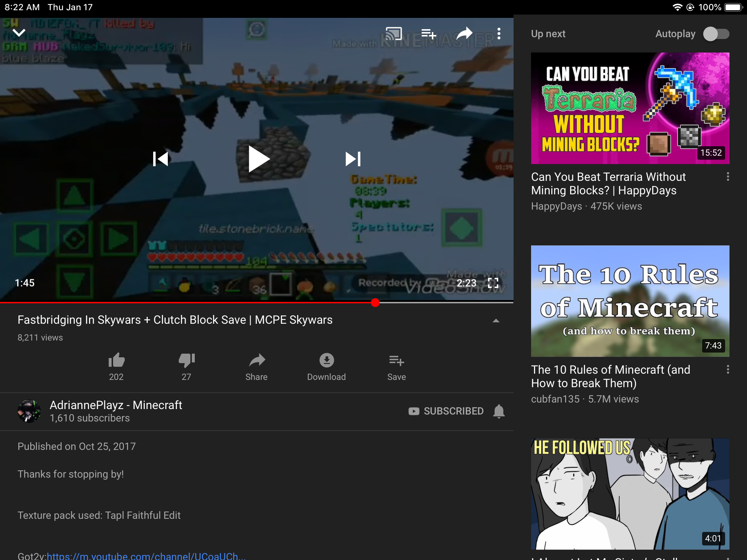Open the Add to playlist icon on the video
The image size is (747, 560).
click(429, 34)
